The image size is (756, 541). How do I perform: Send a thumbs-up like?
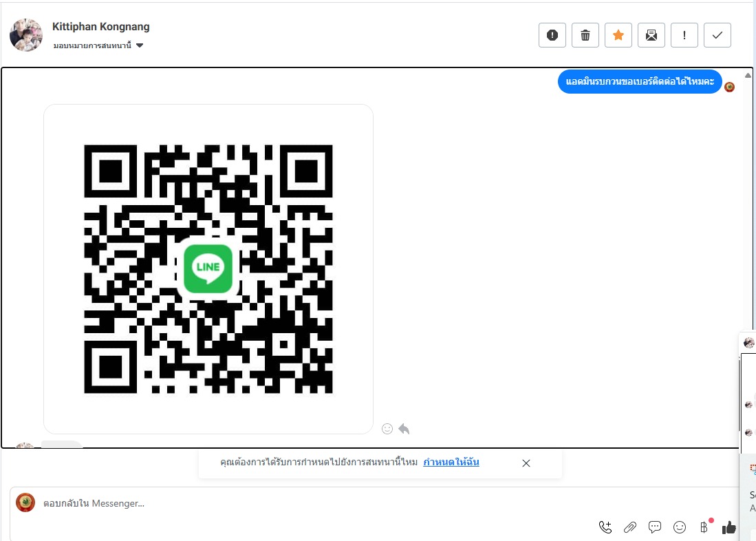(729, 527)
